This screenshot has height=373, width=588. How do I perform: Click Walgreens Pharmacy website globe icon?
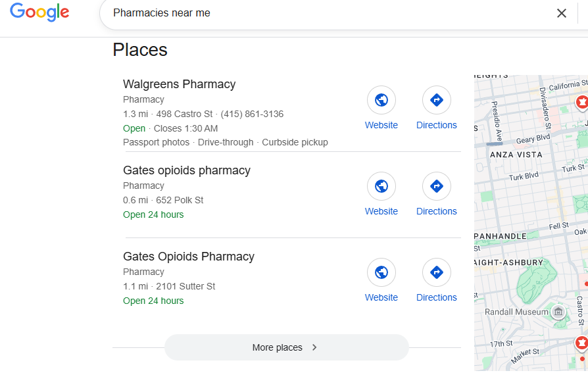381,100
